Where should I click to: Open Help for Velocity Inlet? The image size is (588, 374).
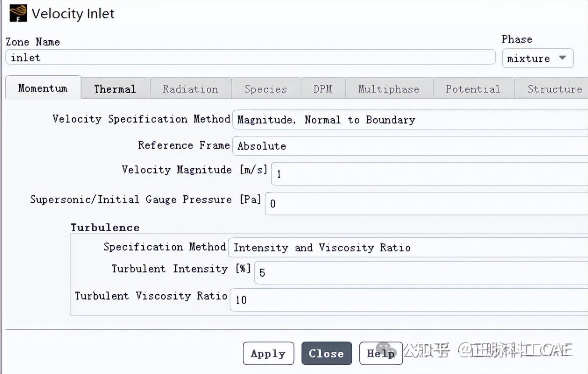[x=381, y=353]
